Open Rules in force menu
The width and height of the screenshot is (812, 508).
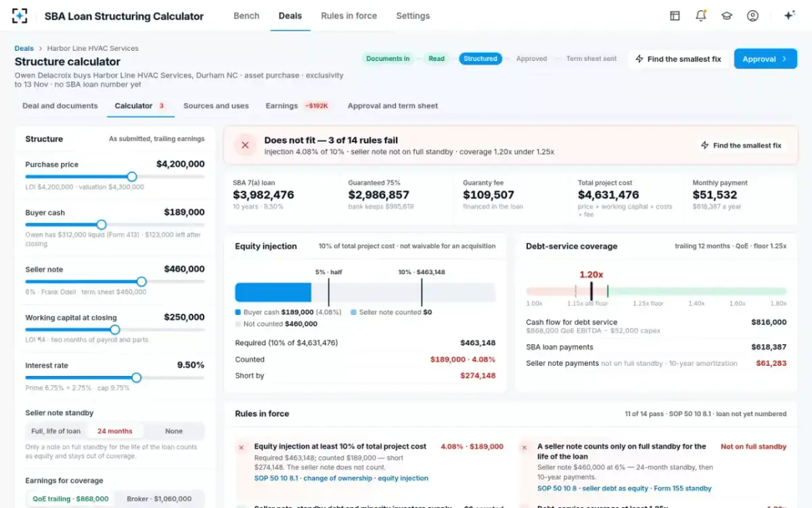tap(349, 16)
